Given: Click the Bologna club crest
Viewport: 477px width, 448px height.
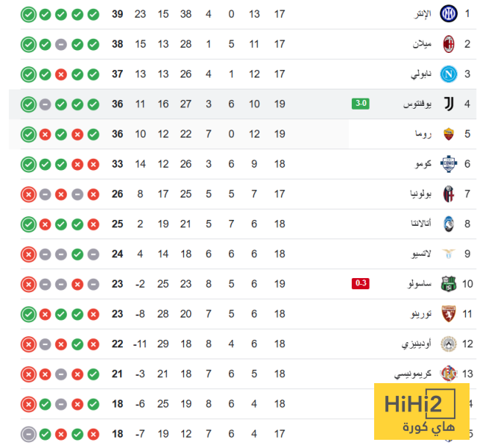Looking at the screenshot, I should click(x=449, y=194).
